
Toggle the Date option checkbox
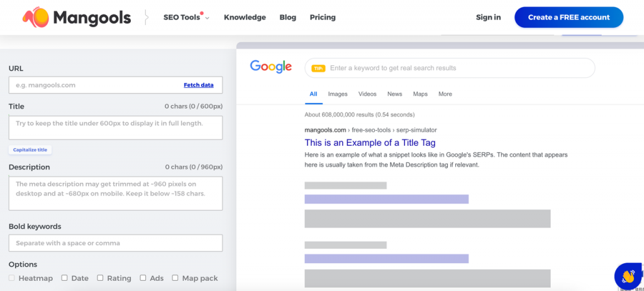65,278
